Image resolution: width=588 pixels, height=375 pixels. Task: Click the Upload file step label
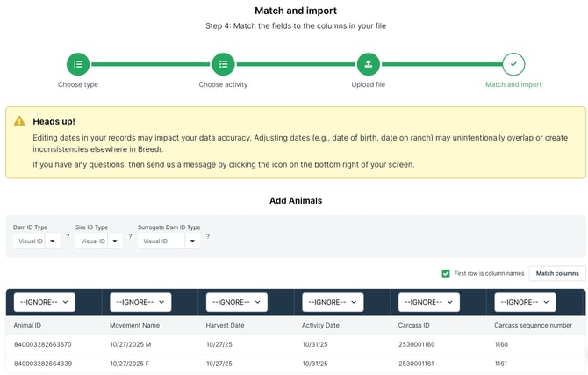(x=368, y=85)
